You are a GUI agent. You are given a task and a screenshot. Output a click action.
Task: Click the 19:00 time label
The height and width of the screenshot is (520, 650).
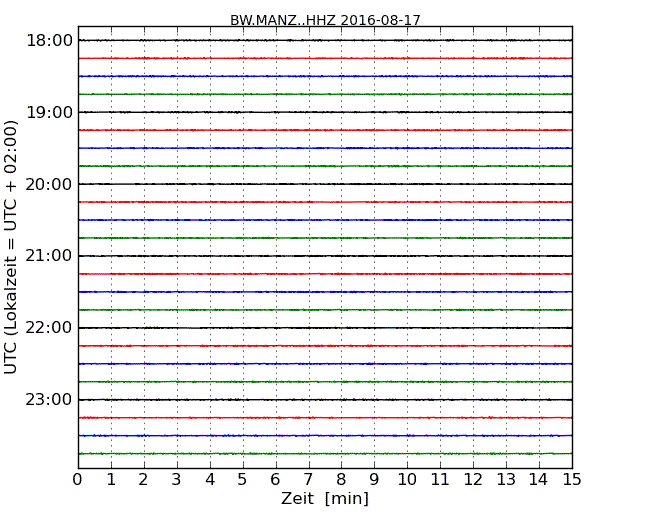point(49,112)
